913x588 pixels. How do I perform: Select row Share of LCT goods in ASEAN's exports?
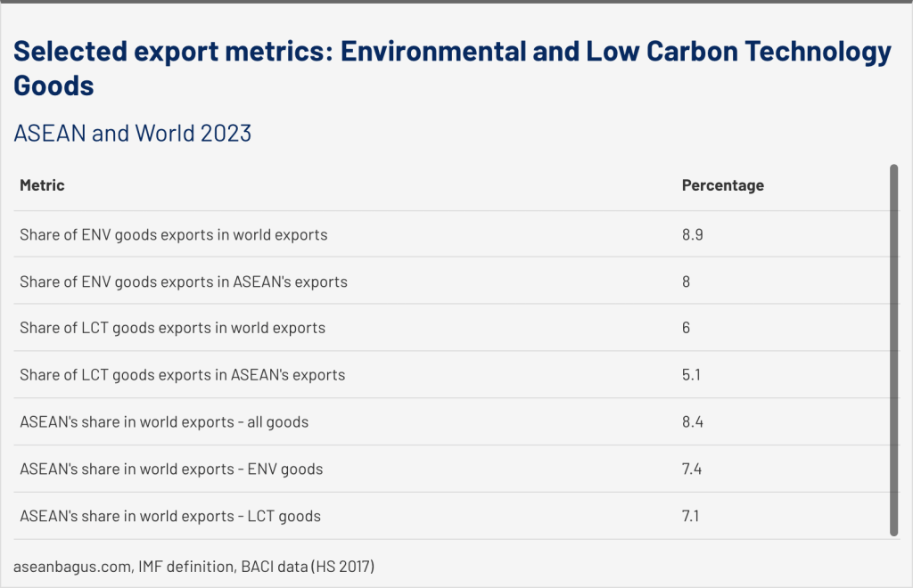pos(182,375)
